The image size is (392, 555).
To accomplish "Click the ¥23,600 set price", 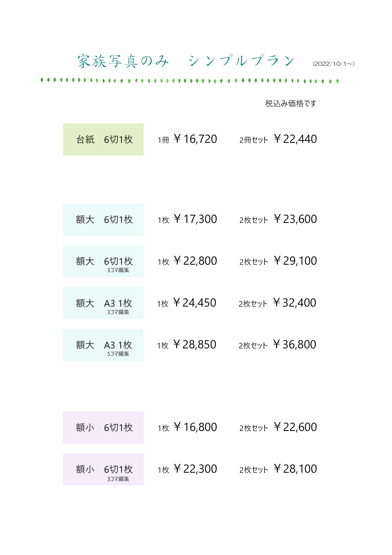I will click(x=295, y=219).
